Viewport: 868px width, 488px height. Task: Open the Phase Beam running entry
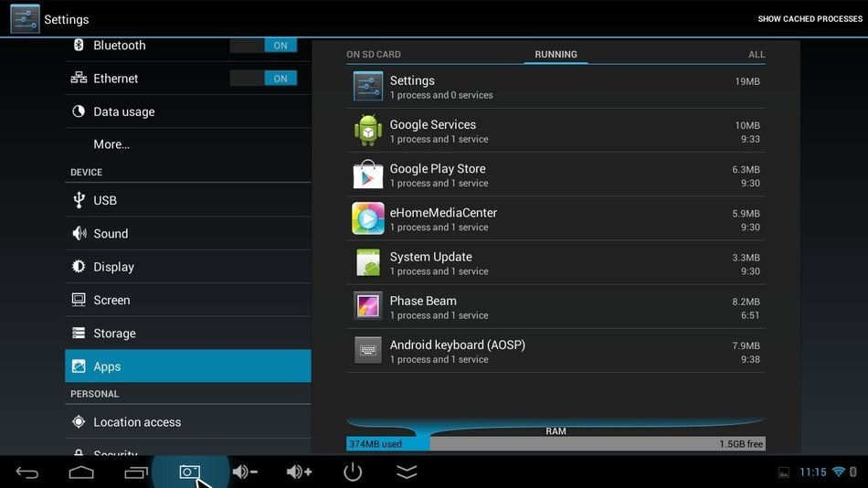(556, 306)
